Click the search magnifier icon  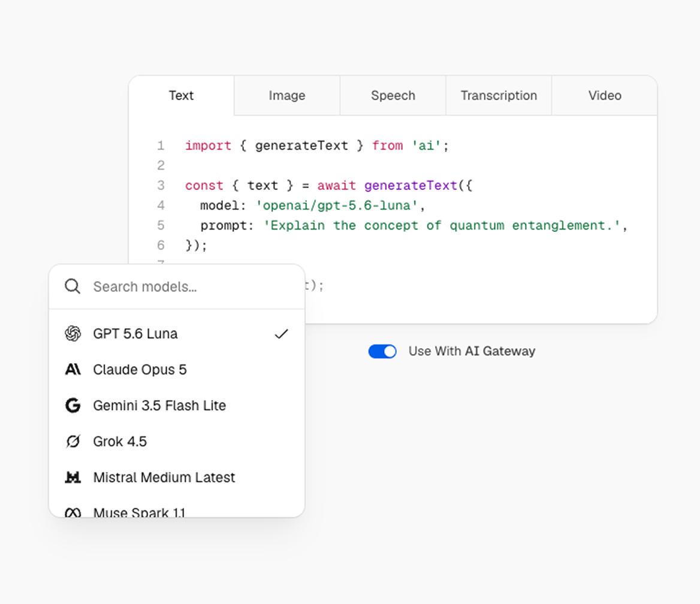[73, 286]
